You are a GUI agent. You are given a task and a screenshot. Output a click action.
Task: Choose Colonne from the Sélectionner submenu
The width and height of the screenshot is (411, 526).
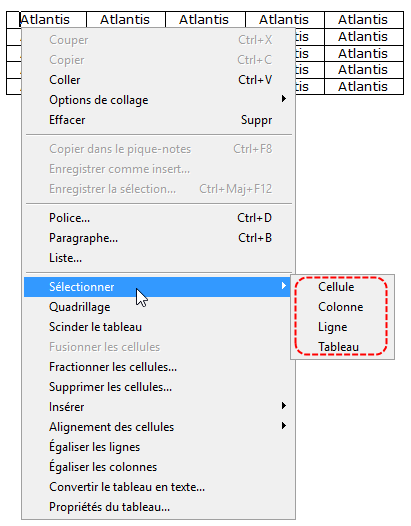coord(341,307)
